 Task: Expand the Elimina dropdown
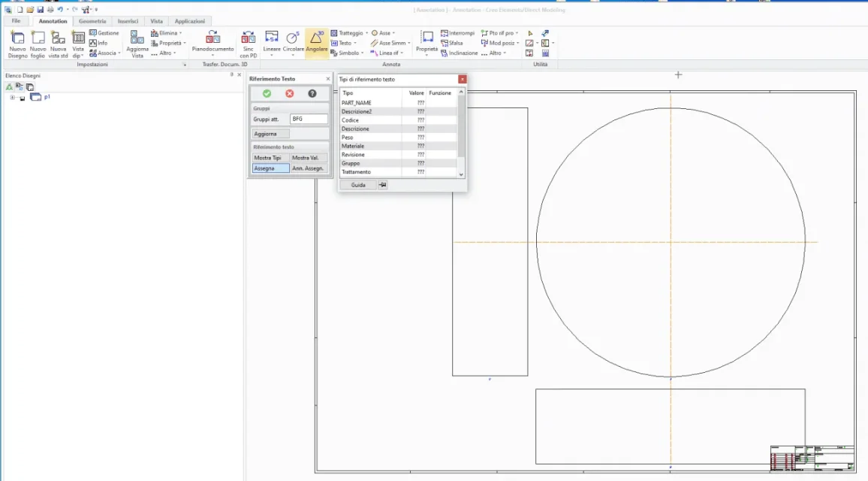click(166, 33)
